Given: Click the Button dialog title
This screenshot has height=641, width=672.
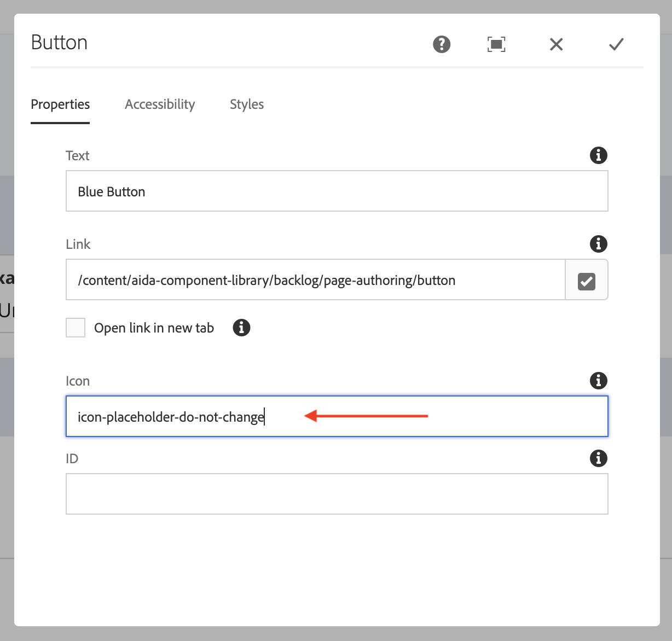Looking at the screenshot, I should coord(59,43).
